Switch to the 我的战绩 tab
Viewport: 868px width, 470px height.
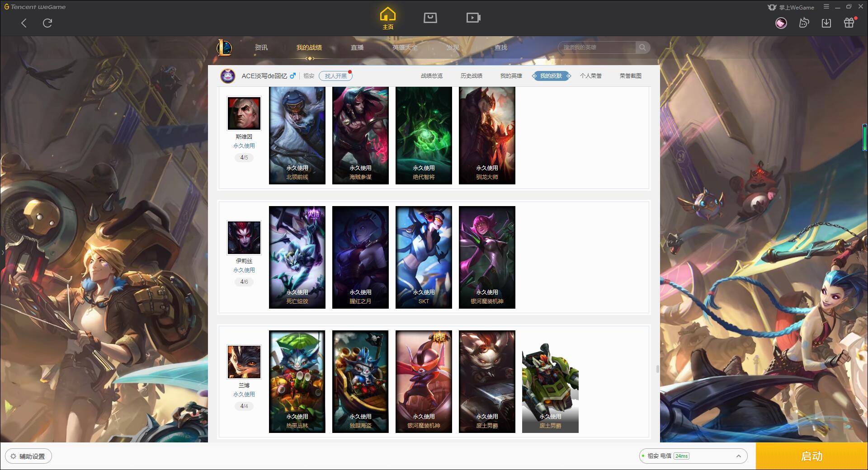[x=309, y=47]
